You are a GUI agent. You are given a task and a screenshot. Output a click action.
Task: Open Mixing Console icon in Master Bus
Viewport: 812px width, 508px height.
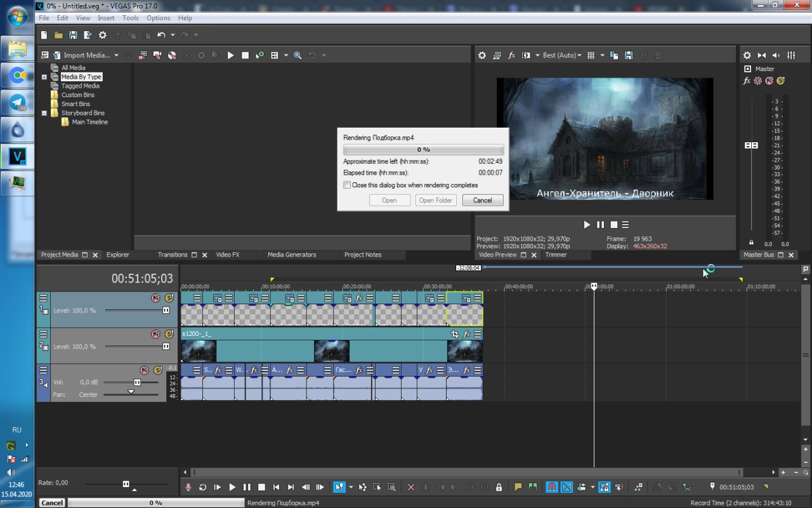click(791, 55)
